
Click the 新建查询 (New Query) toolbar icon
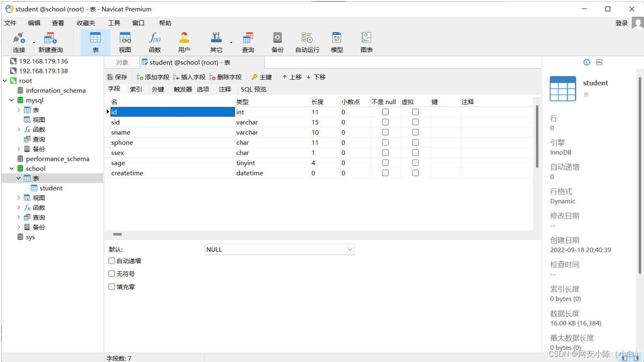tap(51, 43)
